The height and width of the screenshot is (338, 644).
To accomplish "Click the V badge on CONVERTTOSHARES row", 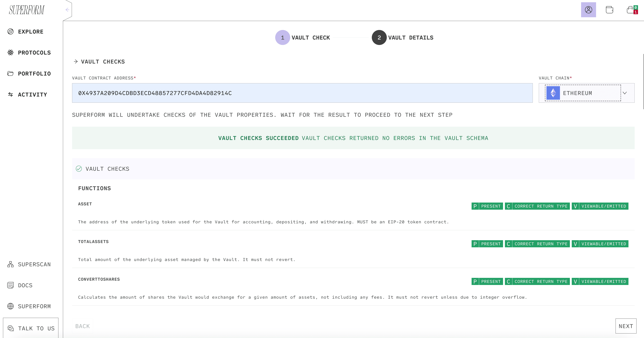I will click(575, 281).
